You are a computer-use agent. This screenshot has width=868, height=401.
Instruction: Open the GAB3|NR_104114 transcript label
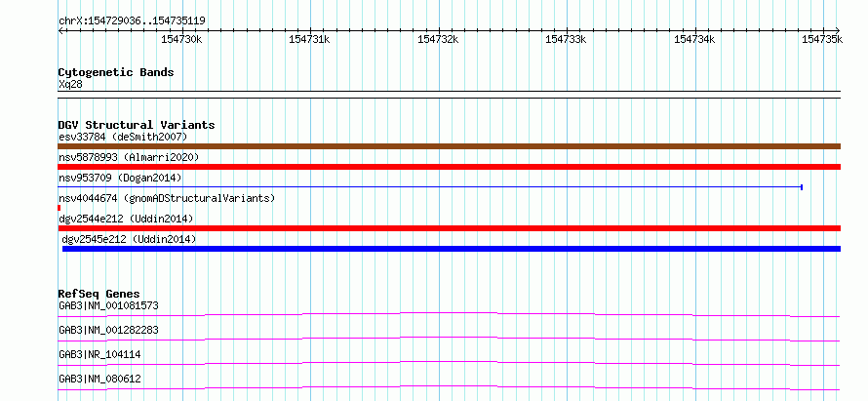pyautogui.click(x=99, y=354)
